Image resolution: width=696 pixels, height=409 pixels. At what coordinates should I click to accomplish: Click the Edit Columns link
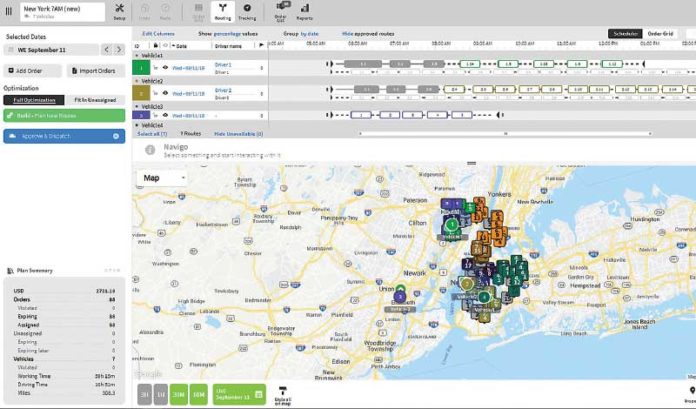tap(159, 34)
